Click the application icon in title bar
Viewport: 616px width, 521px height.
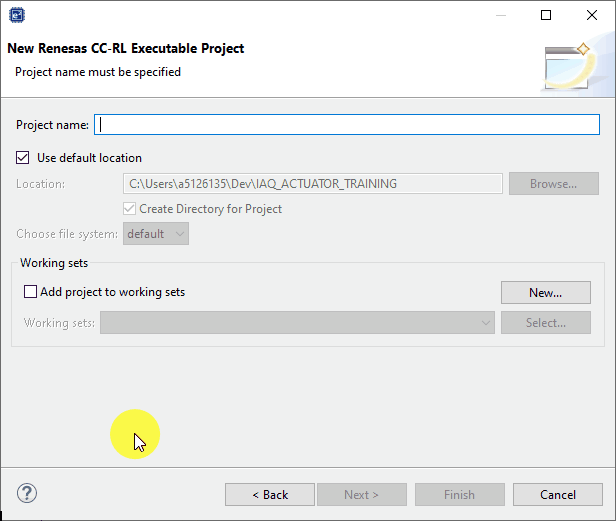click(18, 15)
